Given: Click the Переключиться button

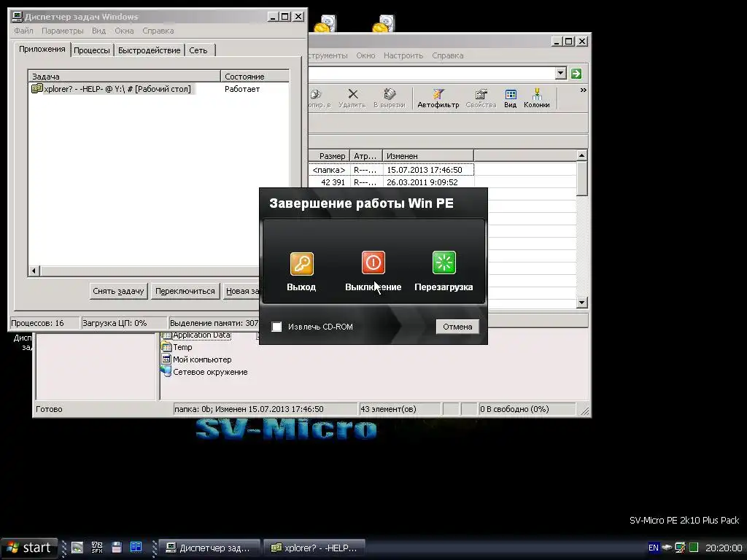Looking at the screenshot, I should pos(185,291).
